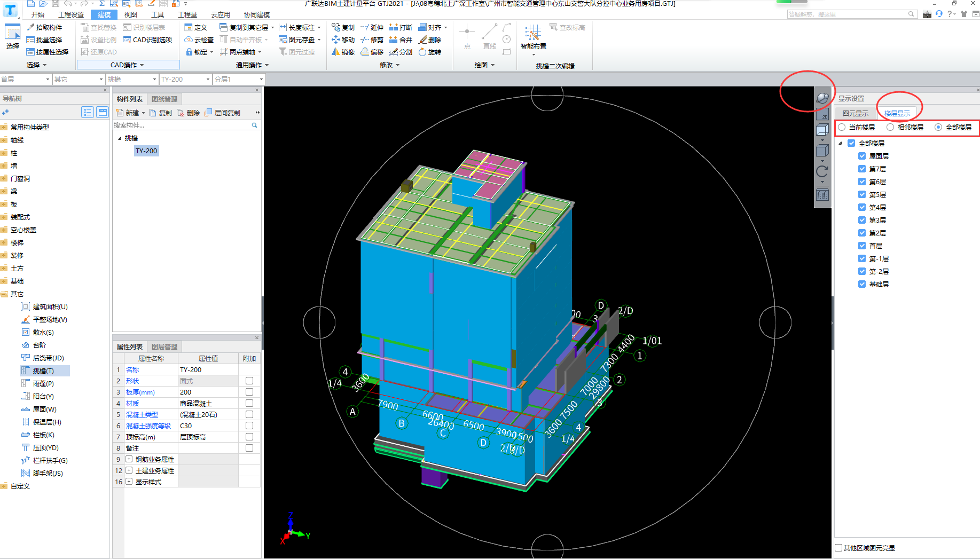Image resolution: width=980 pixels, height=559 pixels.
Task: Click the 直线 line drawing tool
Action: [x=490, y=37]
